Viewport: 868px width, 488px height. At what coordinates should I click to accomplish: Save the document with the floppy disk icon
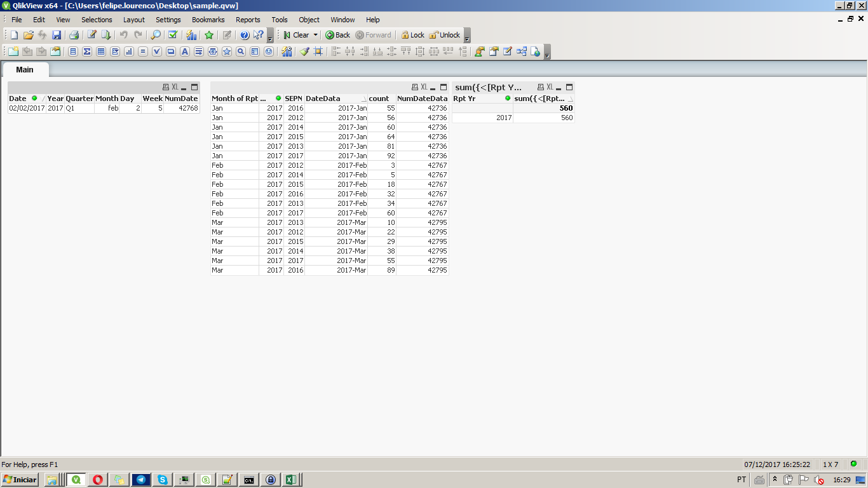(x=57, y=35)
